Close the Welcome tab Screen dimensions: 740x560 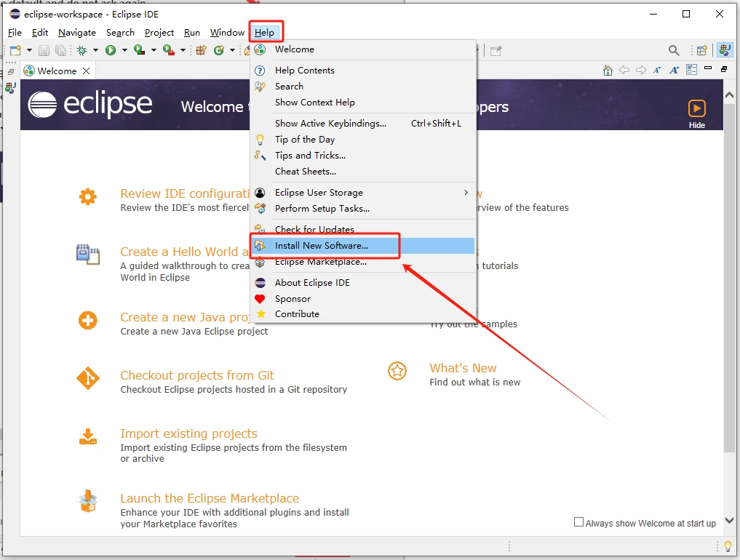coord(86,71)
